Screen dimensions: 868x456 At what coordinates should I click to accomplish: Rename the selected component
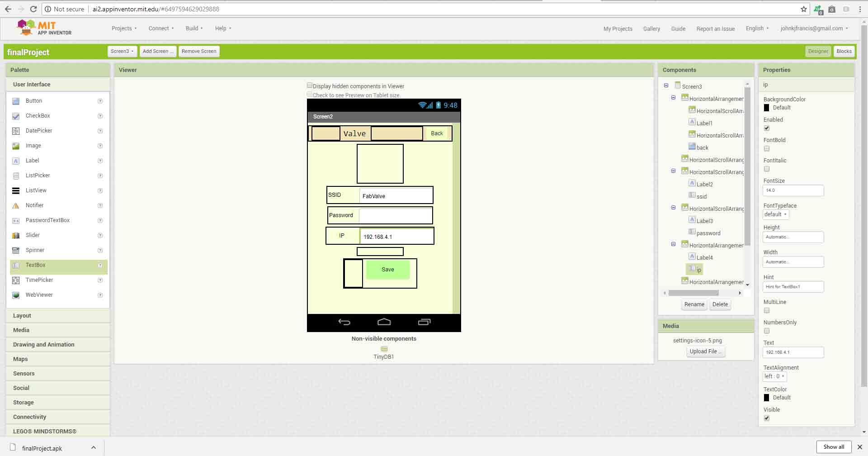click(694, 304)
